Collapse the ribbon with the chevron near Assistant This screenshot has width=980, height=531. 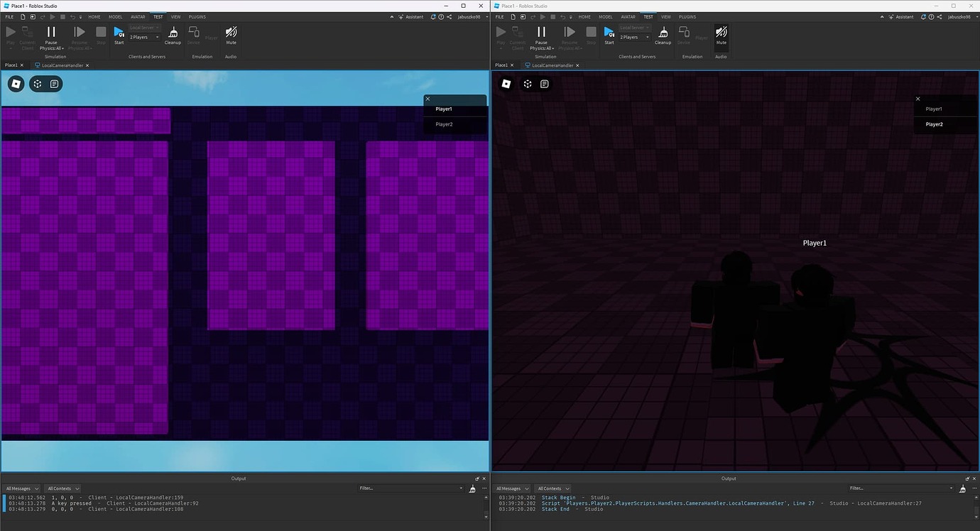(x=391, y=16)
